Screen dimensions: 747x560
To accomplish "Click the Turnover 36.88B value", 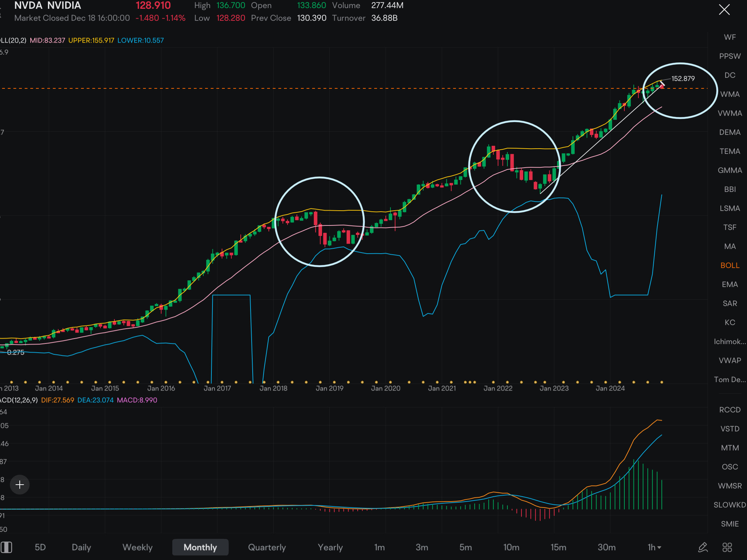I will tap(384, 18).
